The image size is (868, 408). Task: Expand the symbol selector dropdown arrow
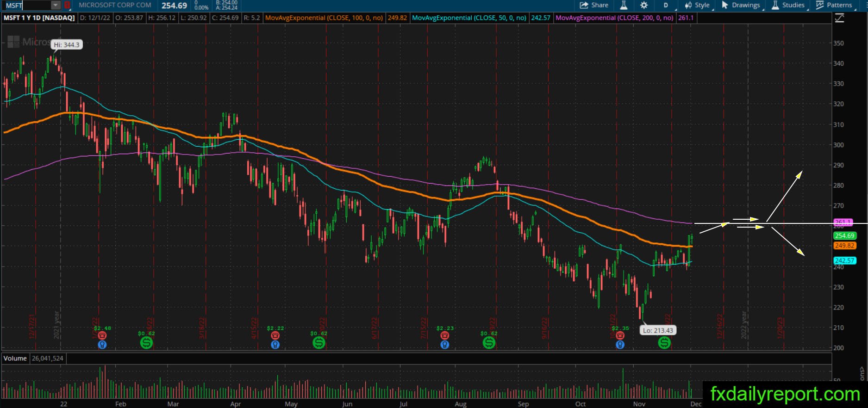(56, 6)
